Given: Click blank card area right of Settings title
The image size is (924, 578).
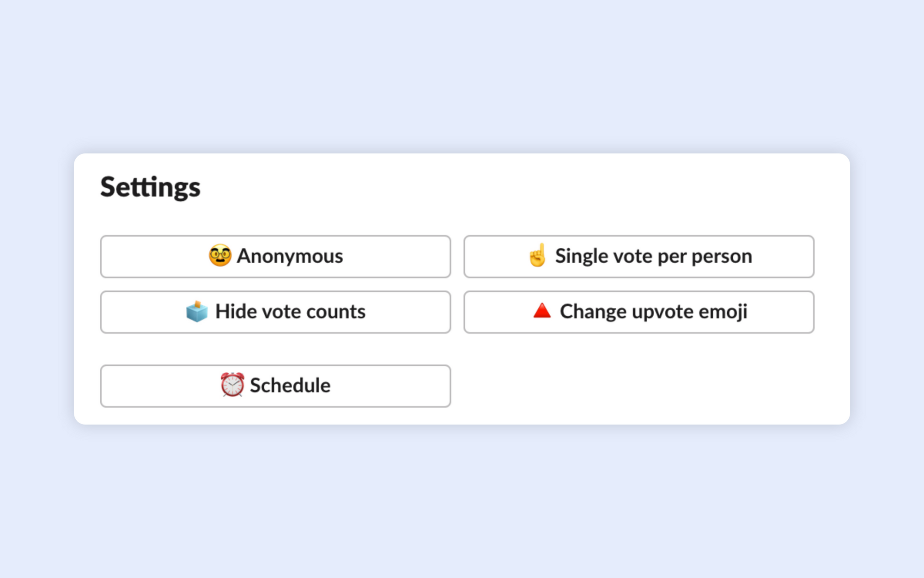Looking at the screenshot, I should (508, 187).
